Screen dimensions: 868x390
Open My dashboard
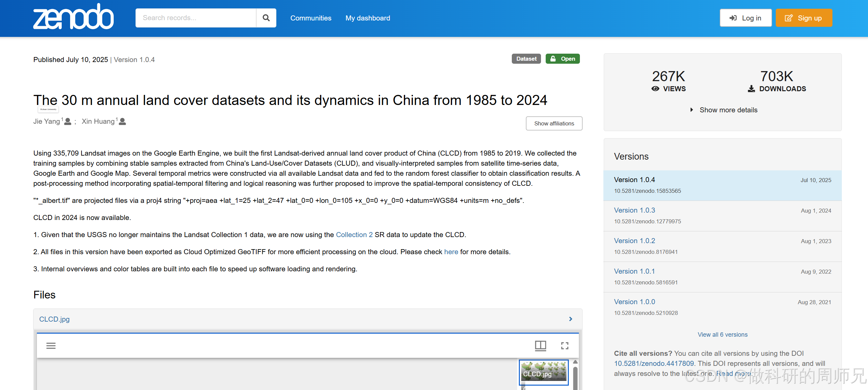tap(367, 18)
